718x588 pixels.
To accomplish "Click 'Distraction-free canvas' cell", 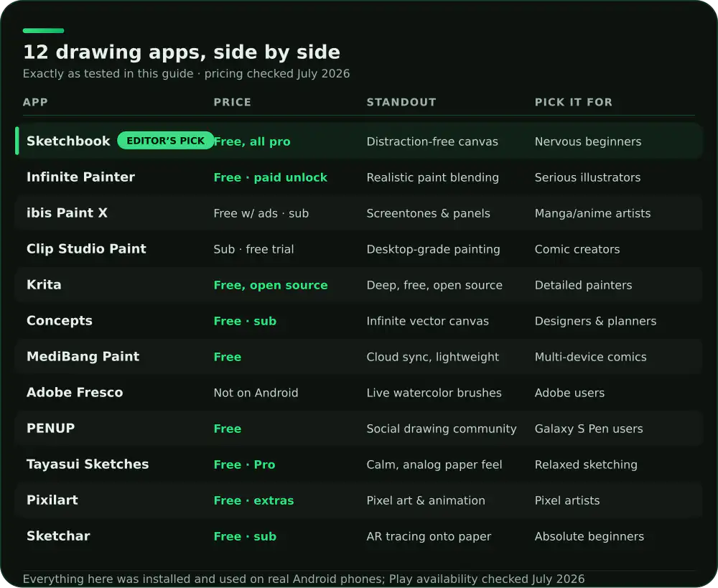I will click(x=432, y=141).
